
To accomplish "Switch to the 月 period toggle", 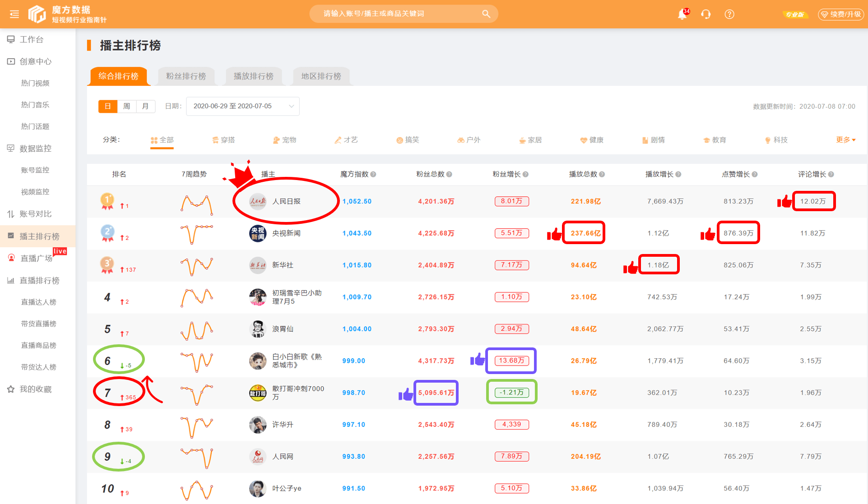I will point(145,106).
